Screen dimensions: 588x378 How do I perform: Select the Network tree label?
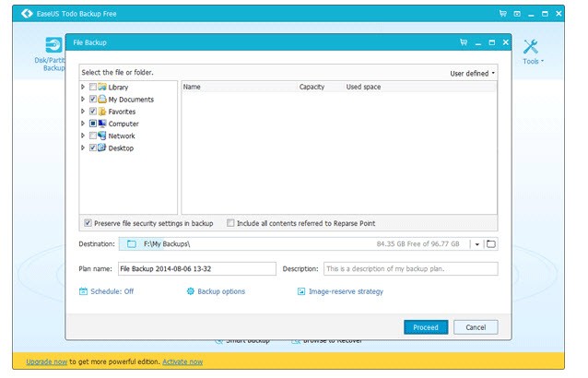pyautogui.click(x=122, y=136)
